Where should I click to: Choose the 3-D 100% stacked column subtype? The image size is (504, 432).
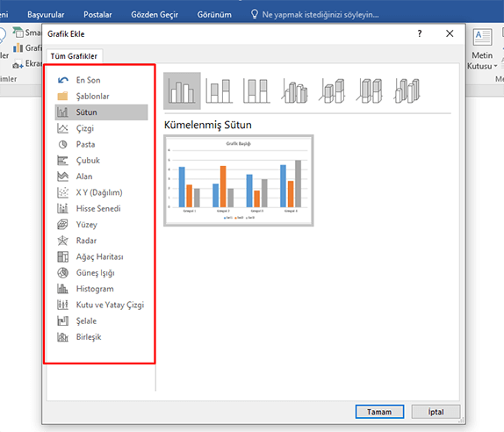(370, 91)
